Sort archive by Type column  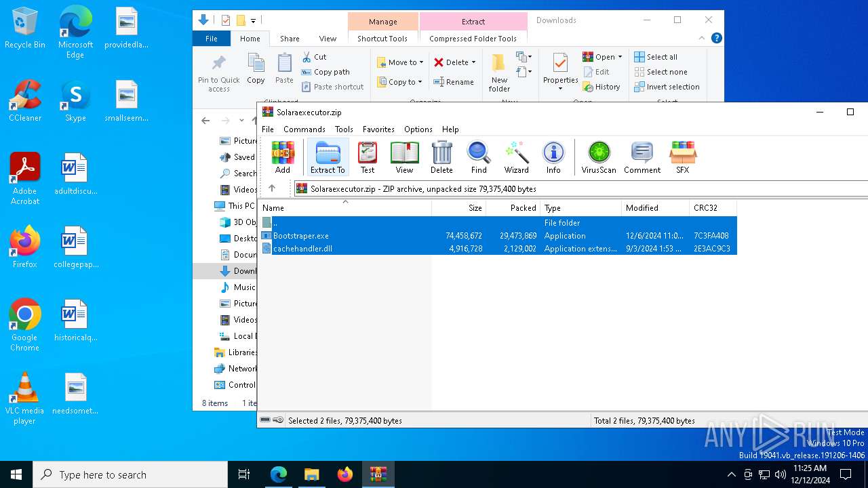[x=580, y=207]
